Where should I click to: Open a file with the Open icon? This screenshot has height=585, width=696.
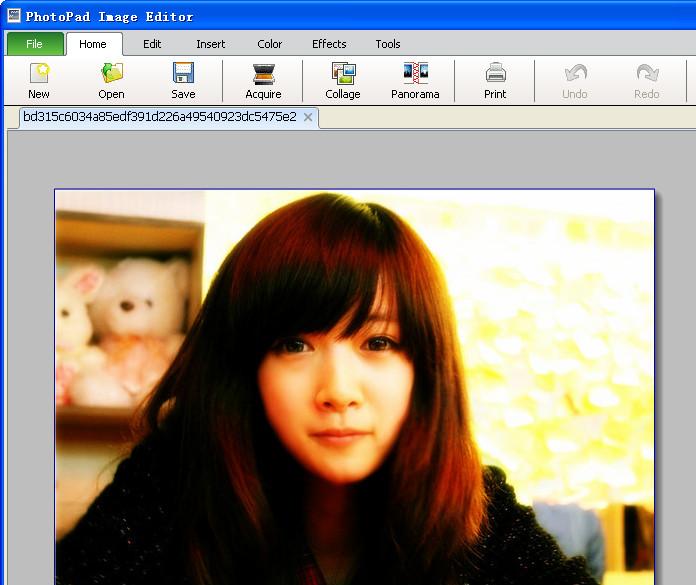pyautogui.click(x=111, y=74)
